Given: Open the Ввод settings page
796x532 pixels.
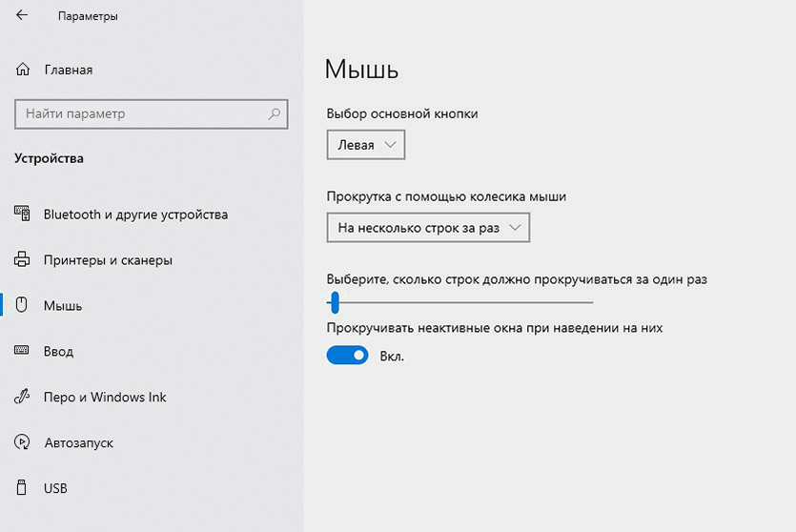Looking at the screenshot, I should pos(58,352).
